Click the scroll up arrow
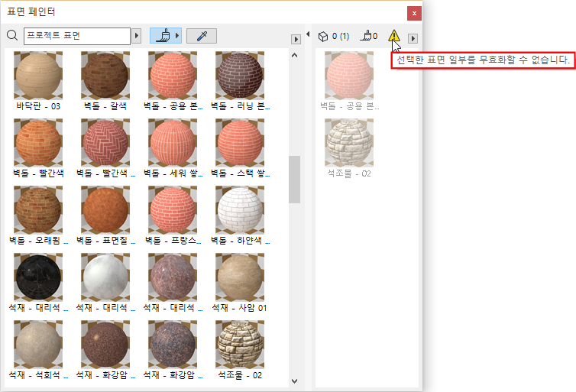 pyautogui.click(x=294, y=56)
